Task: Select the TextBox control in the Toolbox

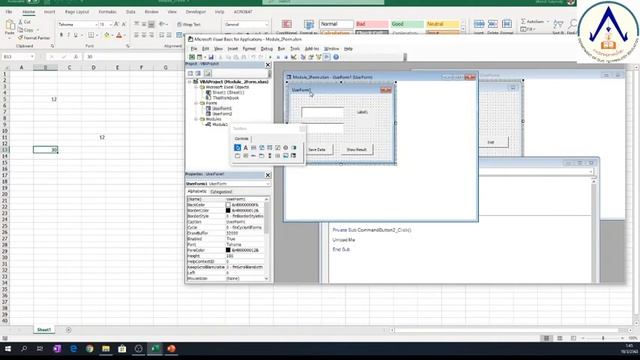Action: 253,148
